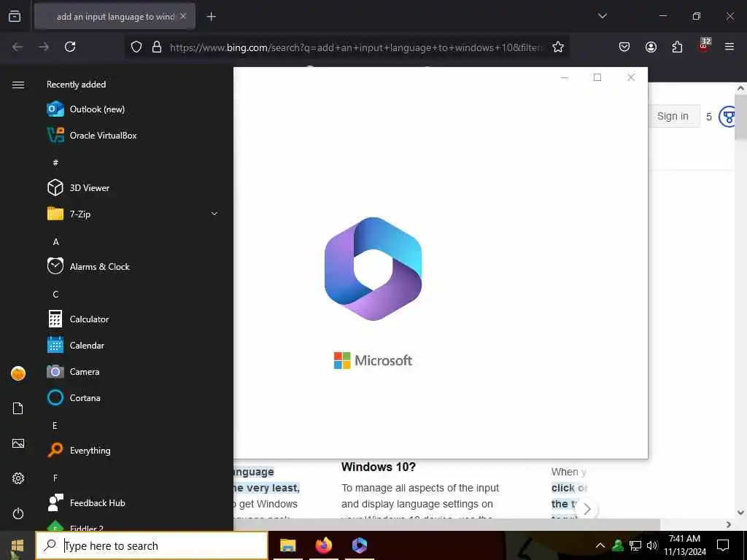
Task: Show hidden system tray icons
Action: tap(600, 545)
